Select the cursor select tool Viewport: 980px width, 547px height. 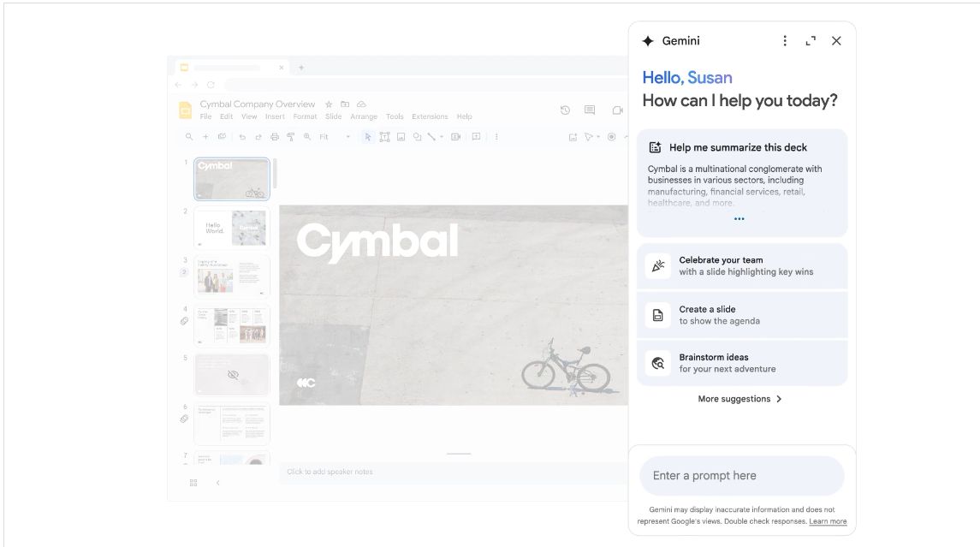367,137
